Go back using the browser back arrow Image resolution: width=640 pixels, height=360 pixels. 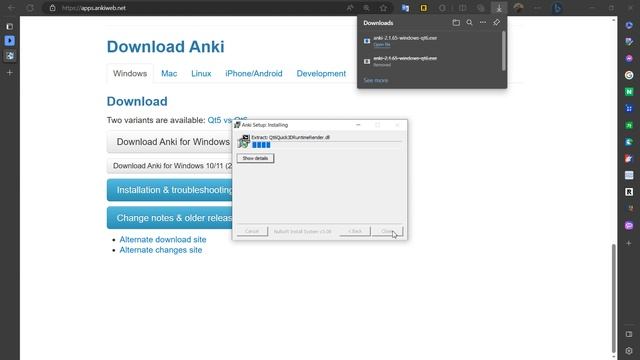click(11, 8)
